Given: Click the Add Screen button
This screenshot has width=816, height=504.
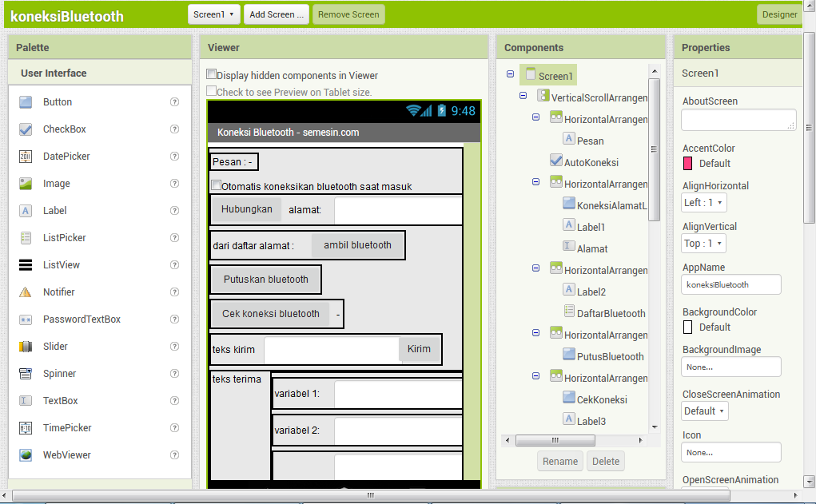Looking at the screenshot, I should click(276, 14).
